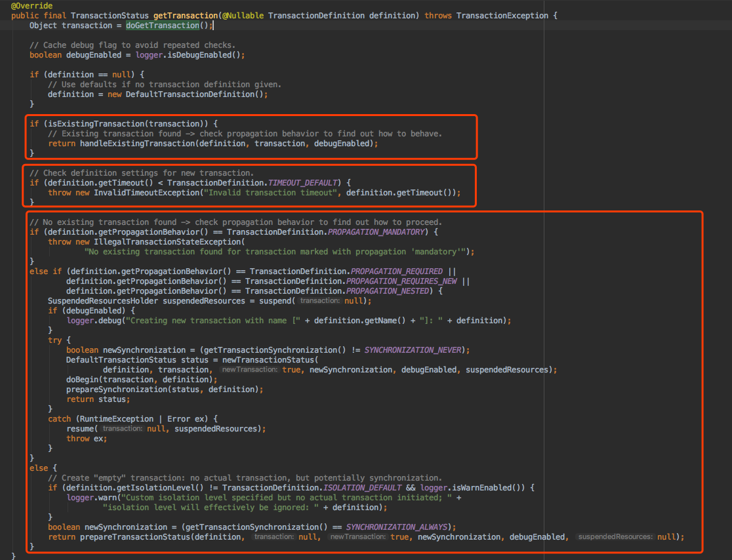Click the SYNCHRONIZATION_NEVER constant
The height and width of the screenshot is (560, 732).
414,350
